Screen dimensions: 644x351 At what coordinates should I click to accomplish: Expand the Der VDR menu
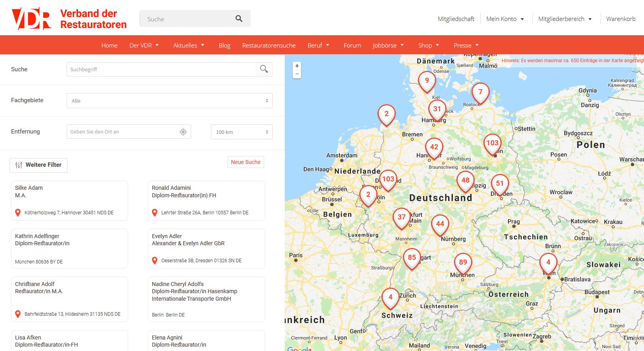144,45
